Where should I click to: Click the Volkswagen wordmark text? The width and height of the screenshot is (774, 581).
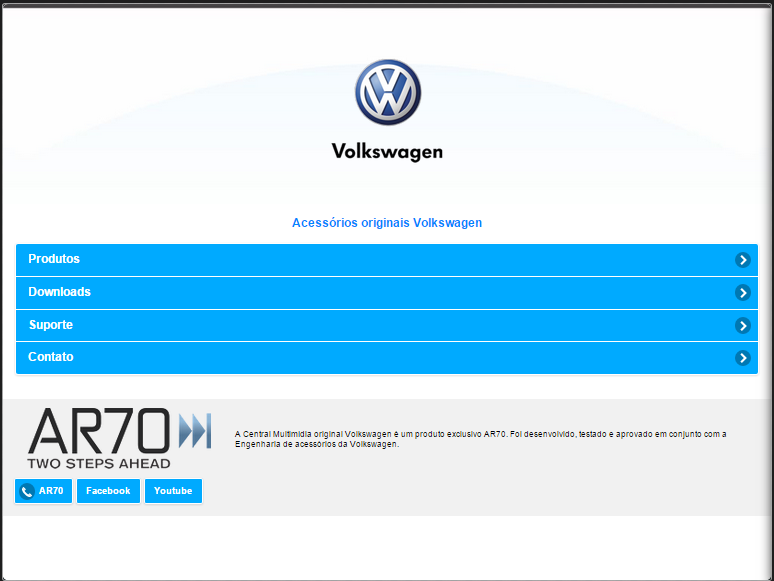coord(387,152)
